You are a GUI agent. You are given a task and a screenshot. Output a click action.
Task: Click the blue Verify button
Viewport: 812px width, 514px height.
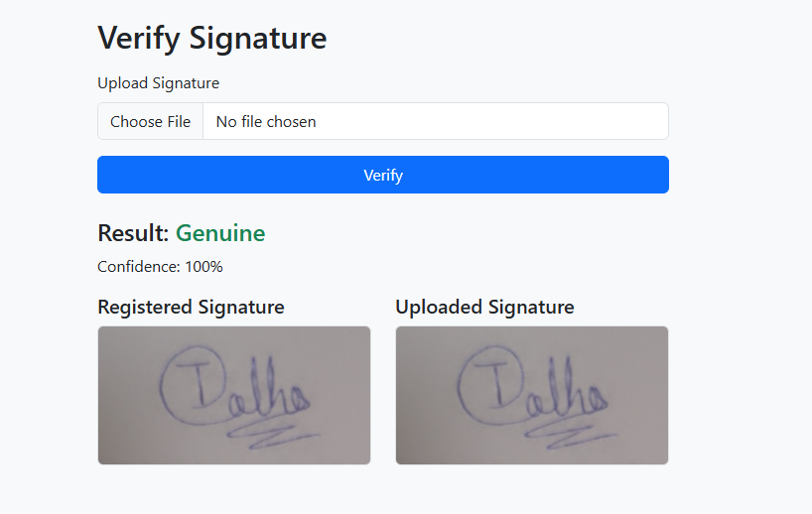383,175
